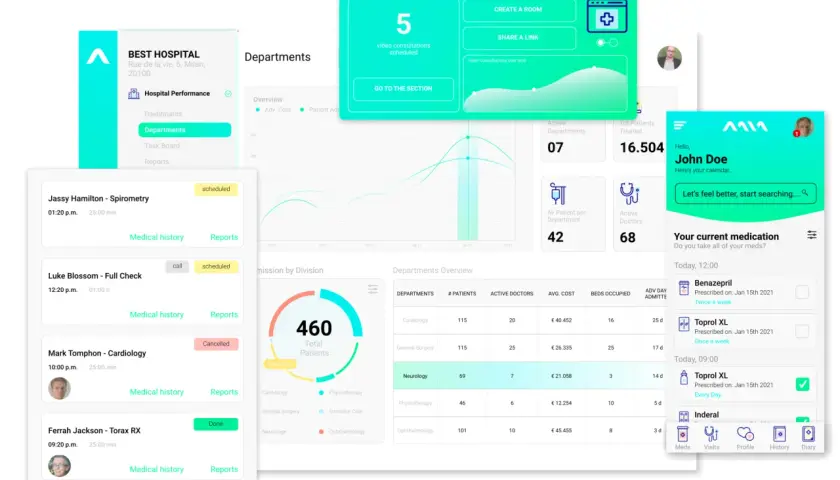
Task: Click the SHARE A LINK button
Action: 519,38
